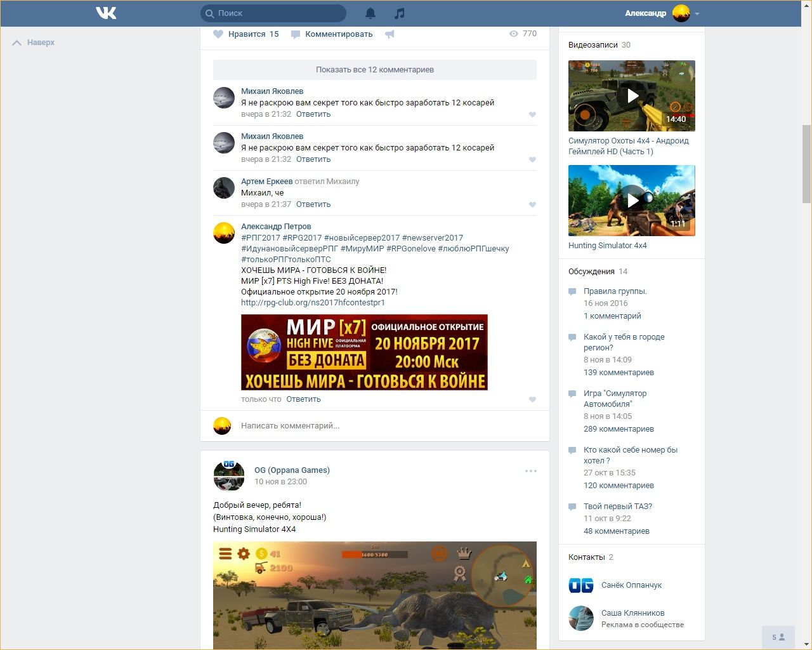
Task: Click the online friends counter icon
Action: tap(778, 637)
